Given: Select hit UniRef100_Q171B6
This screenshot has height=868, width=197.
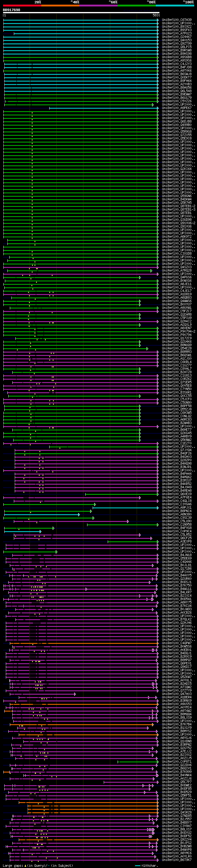Looking at the screenshot, I should 177,568.
